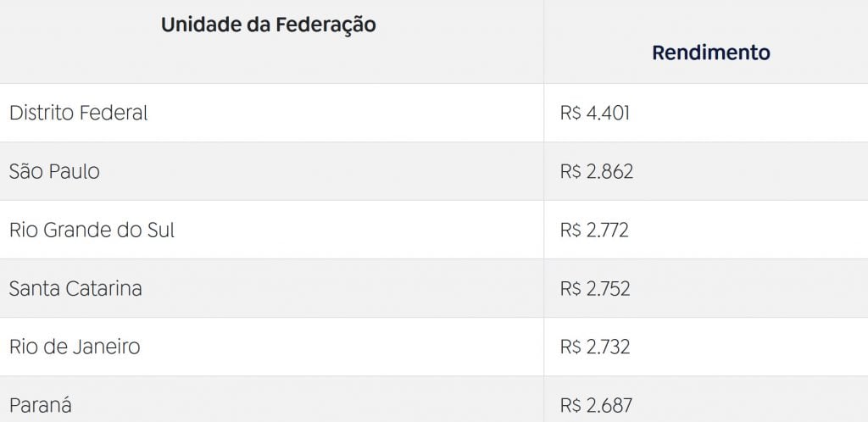
Task: Click the R$ 2.772 value
Action: point(594,230)
